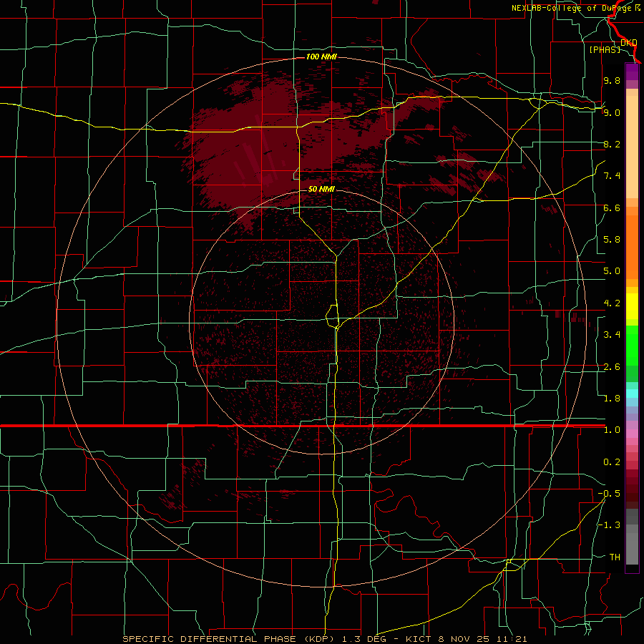Click the 1.0 scale value
The width and height of the screenshot is (644, 644).
[x=612, y=430]
